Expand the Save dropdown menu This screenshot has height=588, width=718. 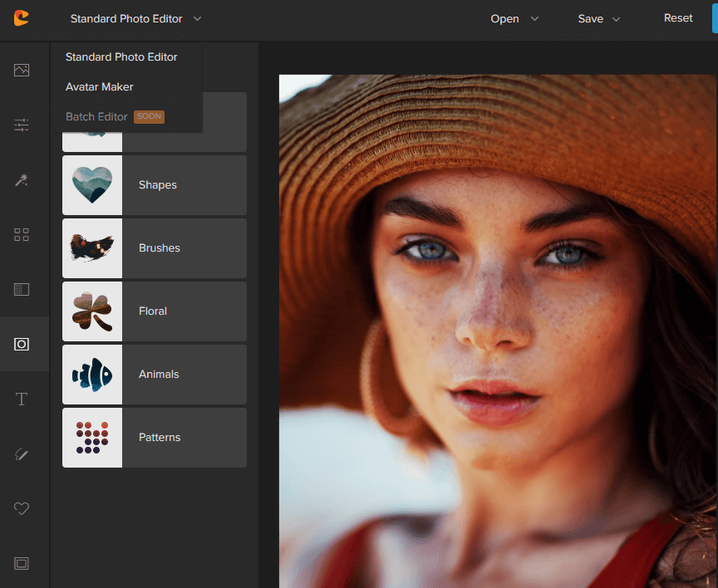(x=599, y=18)
